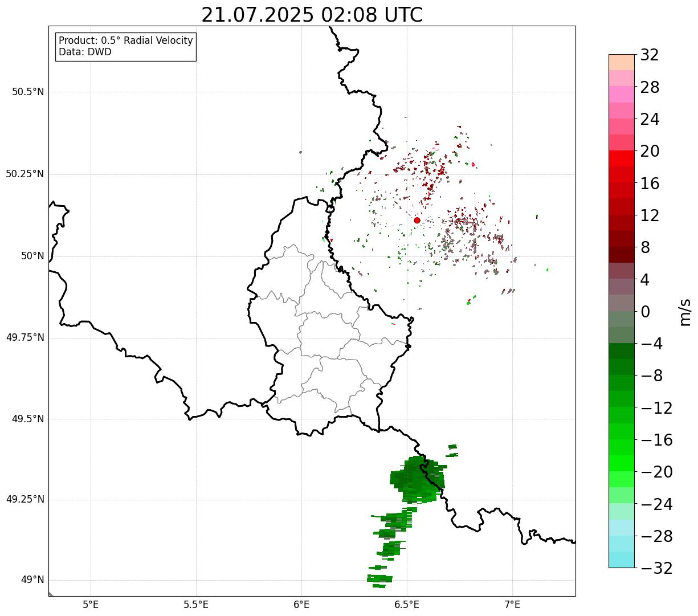Click the 12 colorbar tick label
This screenshot has height=616, width=698.
click(x=650, y=215)
